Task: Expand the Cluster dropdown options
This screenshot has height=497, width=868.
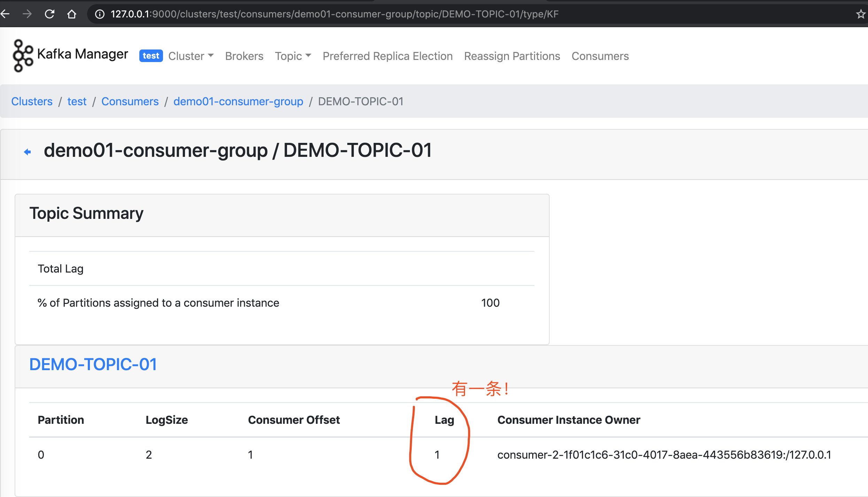Action: (191, 55)
